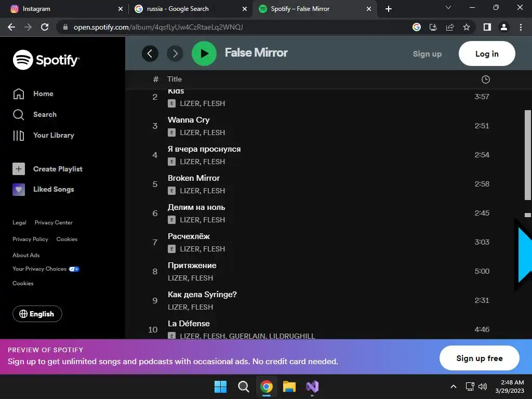Reload the Spotify page
The image size is (532, 399).
coord(45,27)
